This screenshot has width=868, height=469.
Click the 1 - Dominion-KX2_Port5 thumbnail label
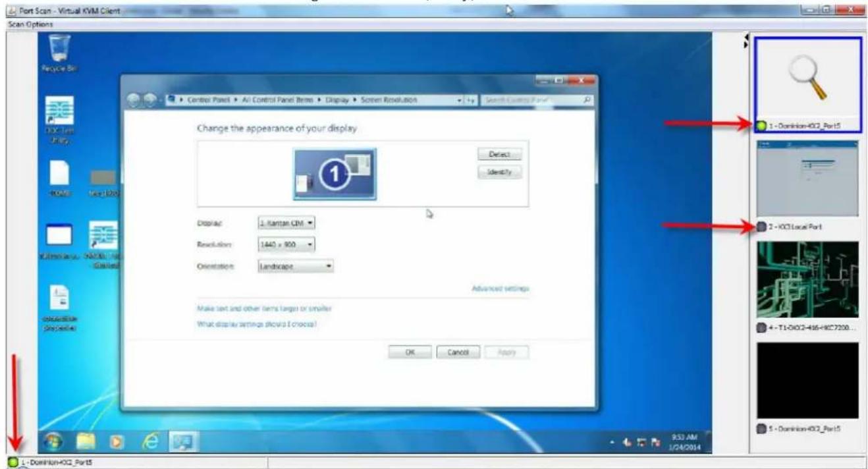pos(805,126)
